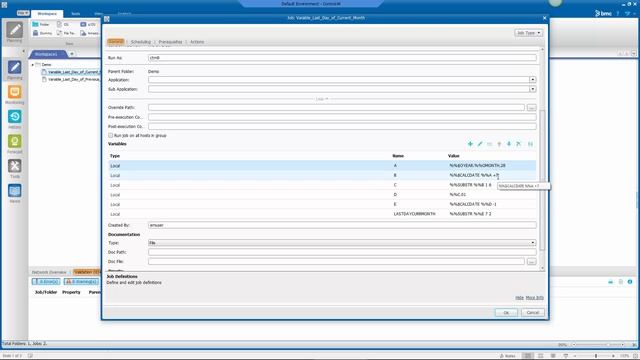Adjust workspace zoom slider

tap(599, 344)
